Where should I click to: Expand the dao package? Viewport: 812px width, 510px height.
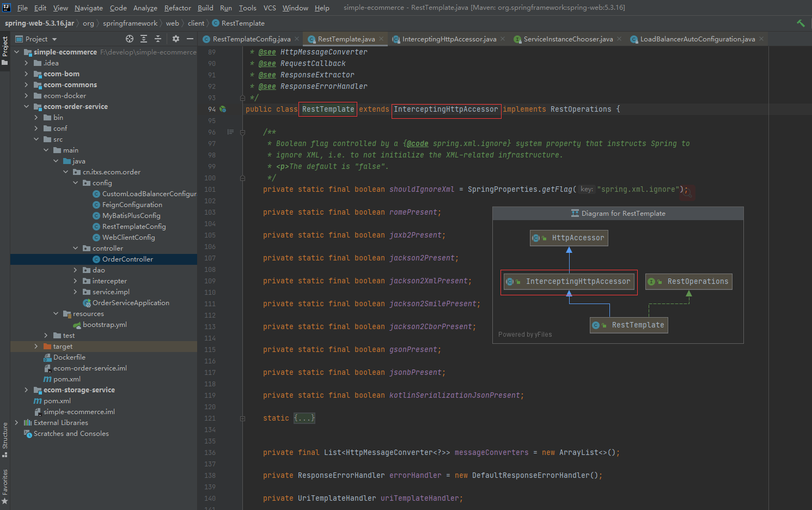(x=75, y=270)
